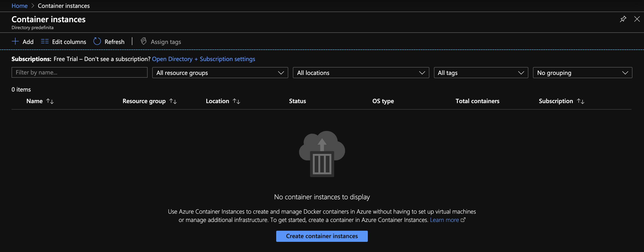Viewport: 644px width, 252px height.
Task: Sort by Subscription column arrows
Action: point(580,101)
